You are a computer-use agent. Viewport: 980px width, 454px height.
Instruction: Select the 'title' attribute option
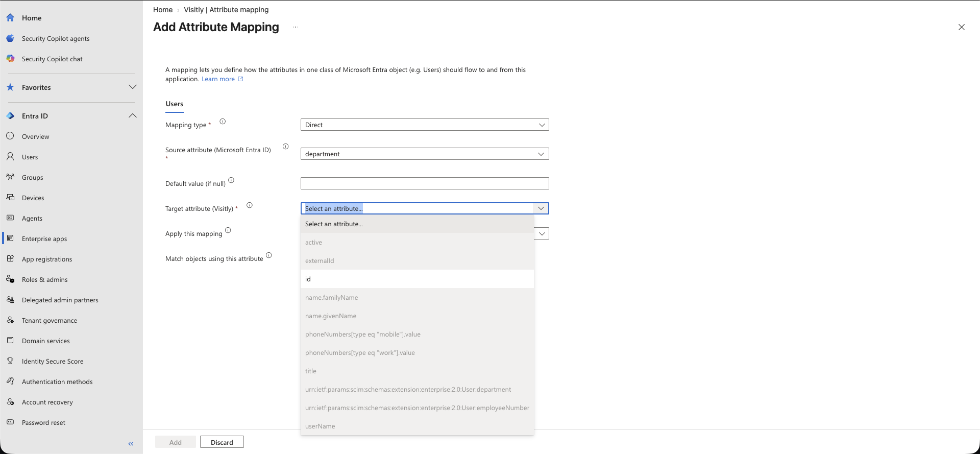(417, 371)
